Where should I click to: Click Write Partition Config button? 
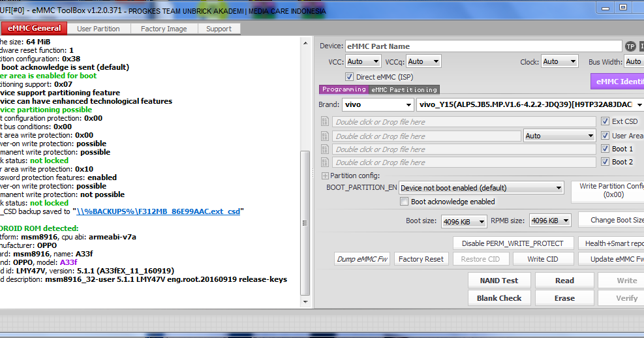coord(608,191)
